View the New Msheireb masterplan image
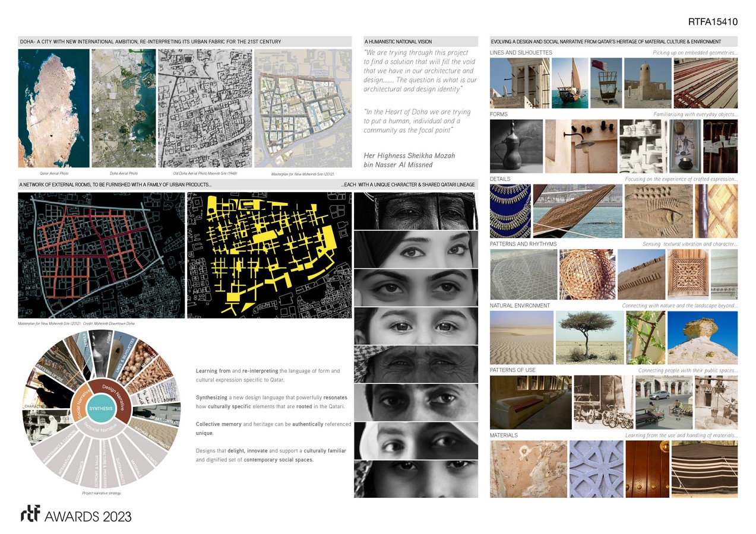Viewport: 756px width, 534px height. tap(303, 108)
